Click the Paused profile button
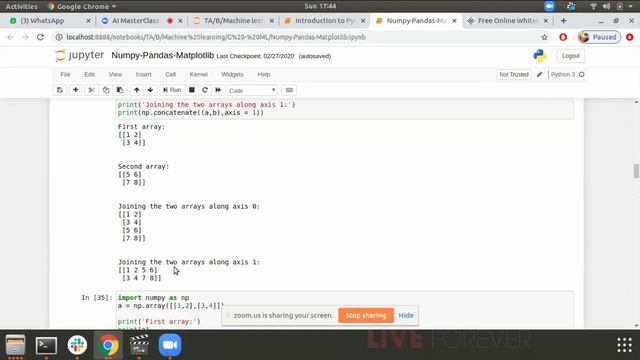 click(599, 37)
